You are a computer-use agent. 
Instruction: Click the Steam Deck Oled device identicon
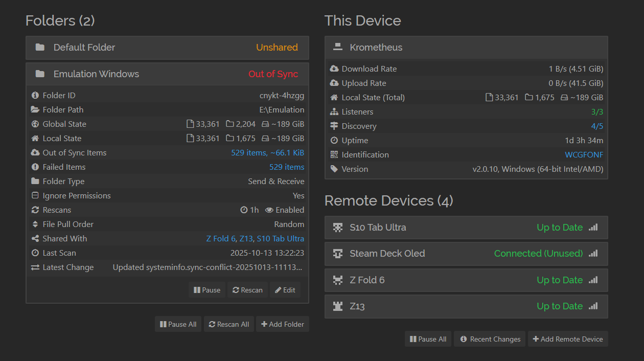click(x=338, y=254)
